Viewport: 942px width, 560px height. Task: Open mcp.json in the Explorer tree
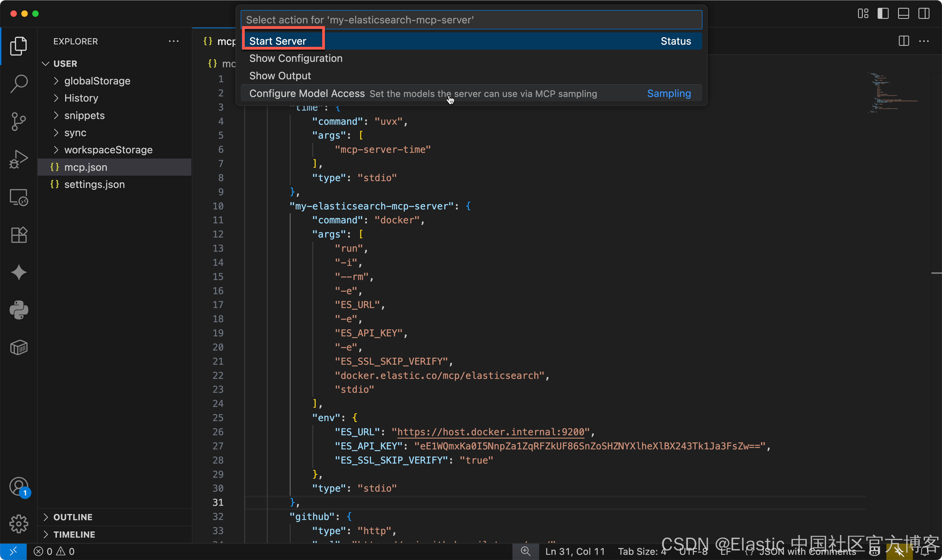coord(115,167)
